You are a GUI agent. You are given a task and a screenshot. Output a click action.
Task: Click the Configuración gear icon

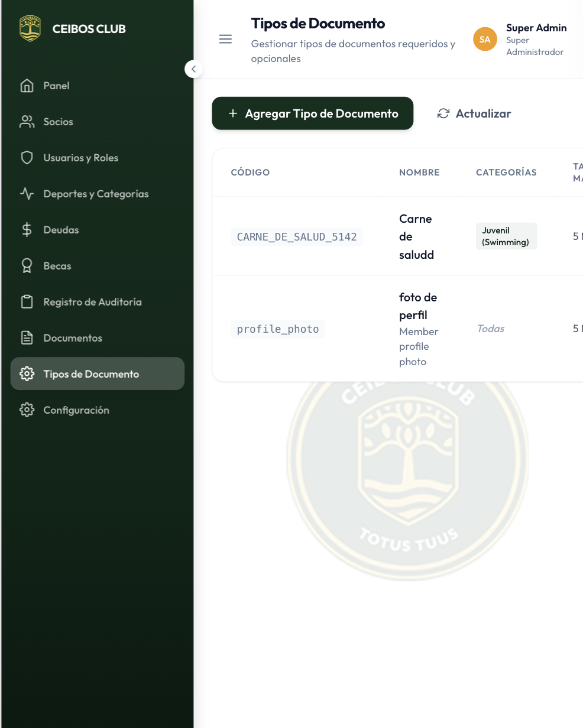(27, 410)
